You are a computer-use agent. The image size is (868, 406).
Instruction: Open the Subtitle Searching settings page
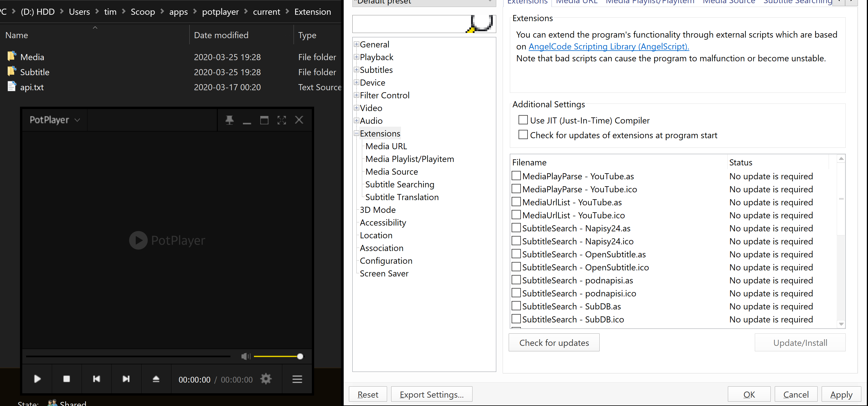(x=400, y=184)
